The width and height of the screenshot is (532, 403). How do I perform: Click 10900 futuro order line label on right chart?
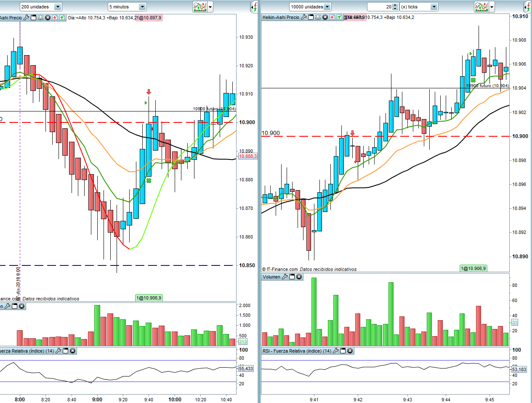click(487, 85)
